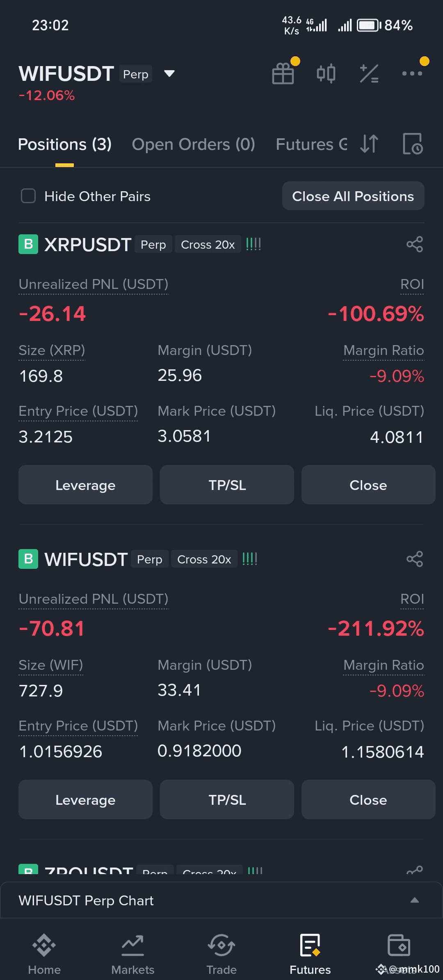Open the candlestick chart icon
The width and height of the screenshot is (443, 980).
326,73
